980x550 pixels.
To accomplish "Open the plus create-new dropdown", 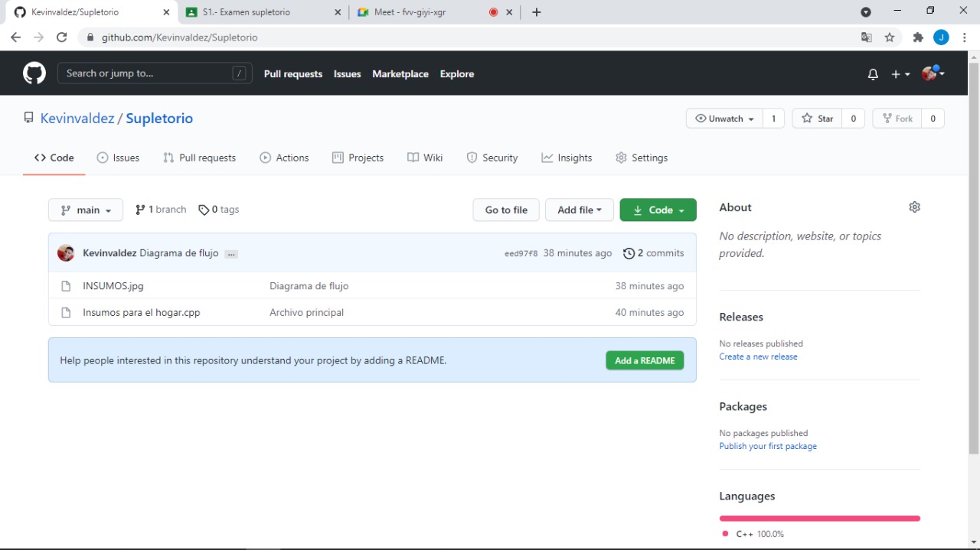I will coord(900,74).
